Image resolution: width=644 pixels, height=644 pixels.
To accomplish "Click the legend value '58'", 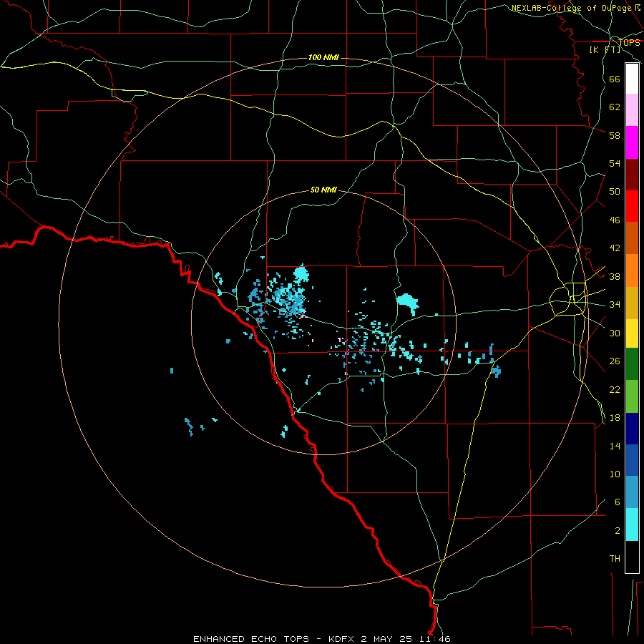I will point(615,135).
